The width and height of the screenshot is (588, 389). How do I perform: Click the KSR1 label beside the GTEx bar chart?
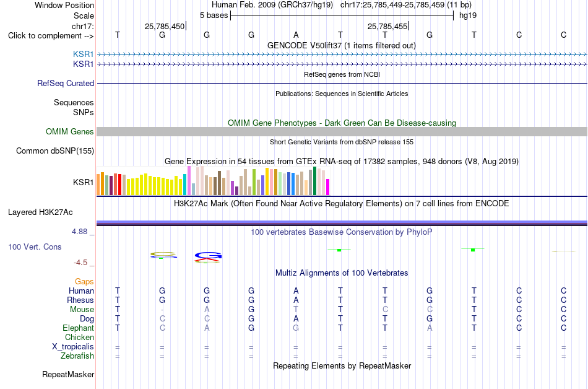84,182
